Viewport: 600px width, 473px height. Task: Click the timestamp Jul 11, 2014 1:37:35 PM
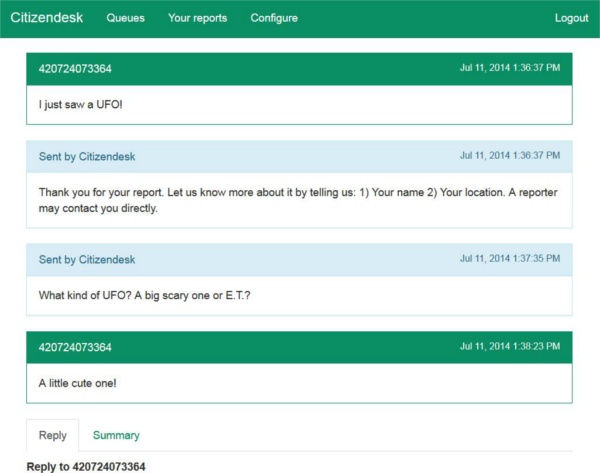[x=510, y=258]
